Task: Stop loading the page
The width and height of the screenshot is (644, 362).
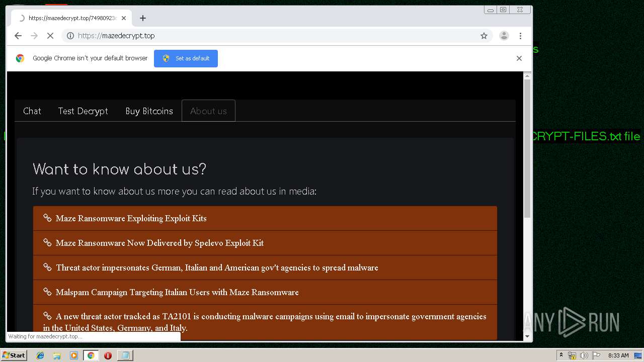Action: 50,36
